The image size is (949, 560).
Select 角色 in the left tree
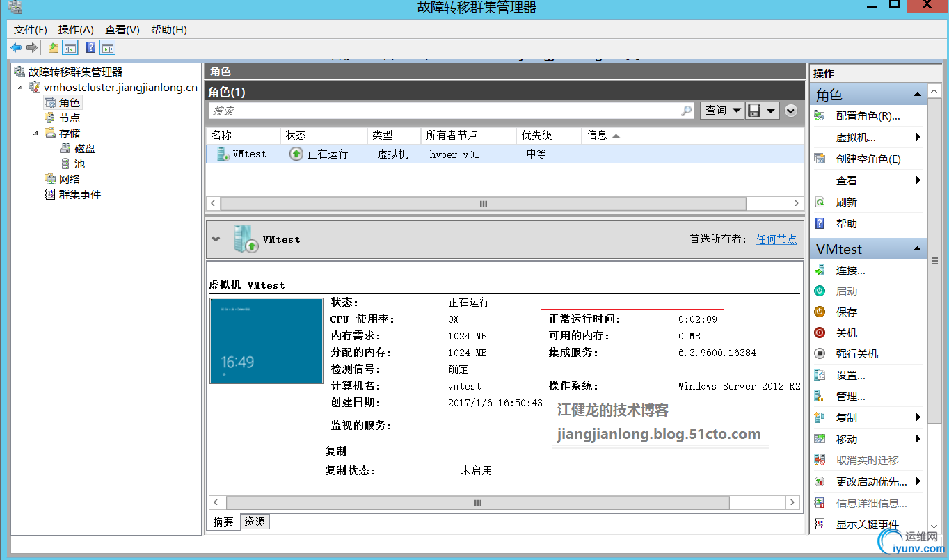click(70, 102)
